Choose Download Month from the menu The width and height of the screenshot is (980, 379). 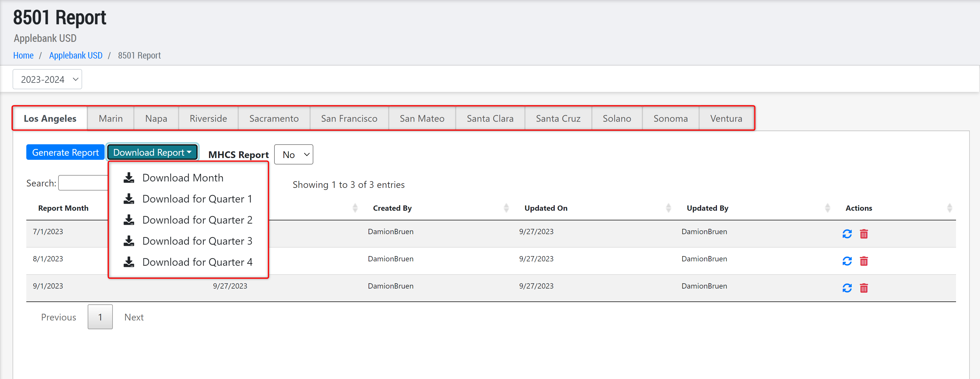tap(183, 178)
